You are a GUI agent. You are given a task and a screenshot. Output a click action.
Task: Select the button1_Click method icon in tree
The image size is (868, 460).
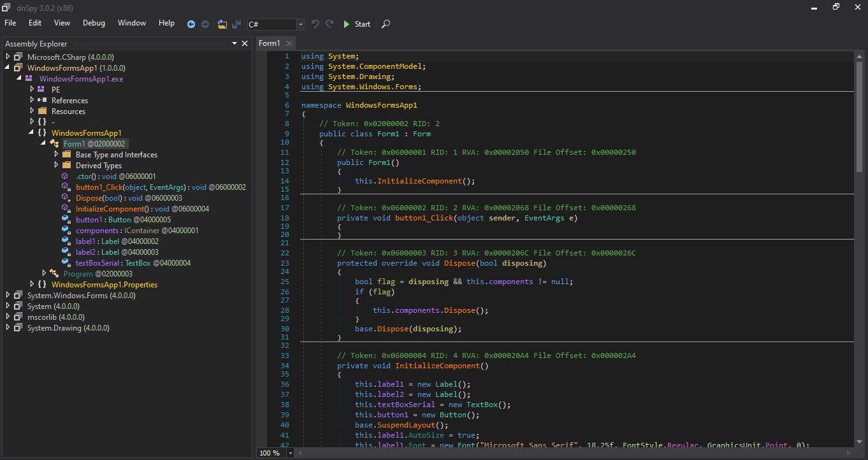click(66, 187)
